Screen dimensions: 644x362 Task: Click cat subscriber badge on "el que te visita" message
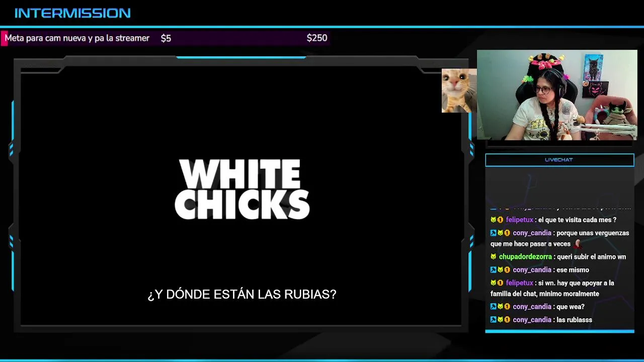493,220
